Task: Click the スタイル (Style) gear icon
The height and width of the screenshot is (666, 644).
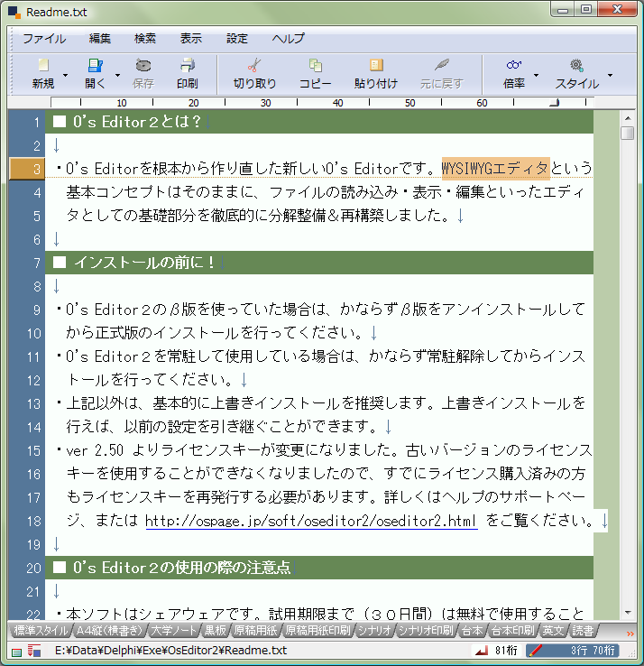Action: tap(576, 65)
